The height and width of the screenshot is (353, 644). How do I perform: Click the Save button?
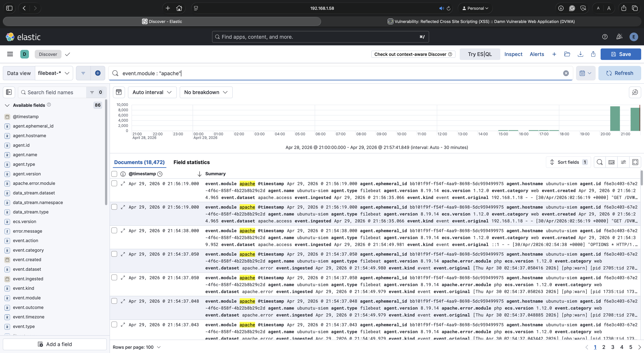621,54
